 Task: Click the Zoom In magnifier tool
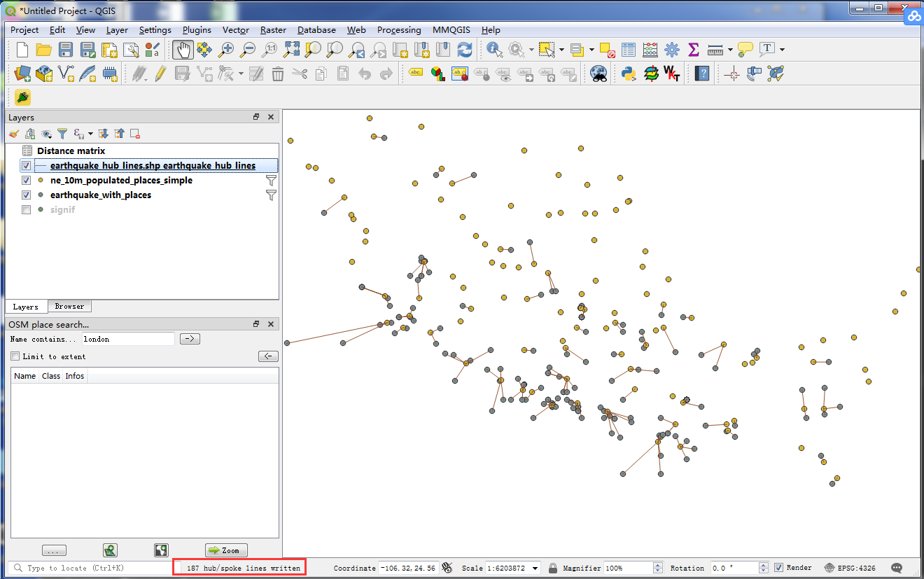pos(226,50)
